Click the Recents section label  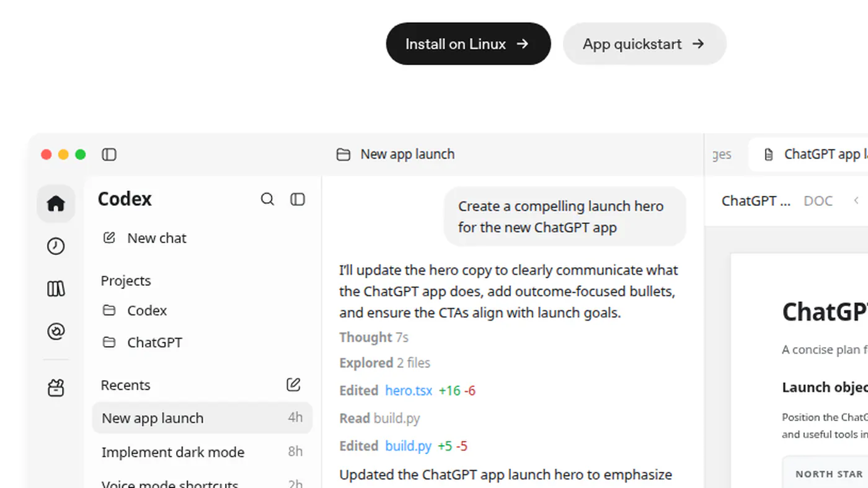pos(125,385)
